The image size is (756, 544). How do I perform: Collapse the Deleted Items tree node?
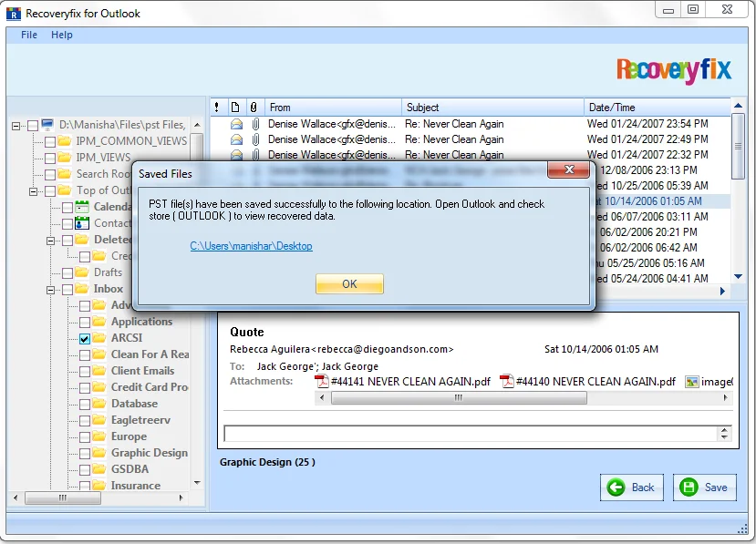pos(51,241)
